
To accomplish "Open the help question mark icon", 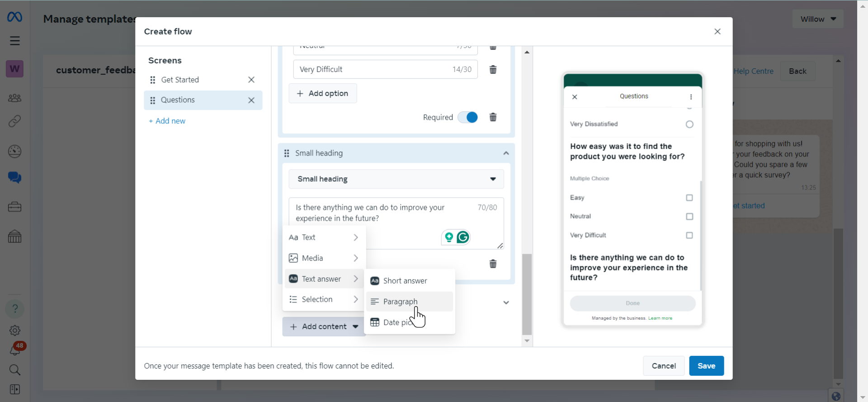I will [x=15, y=309].
